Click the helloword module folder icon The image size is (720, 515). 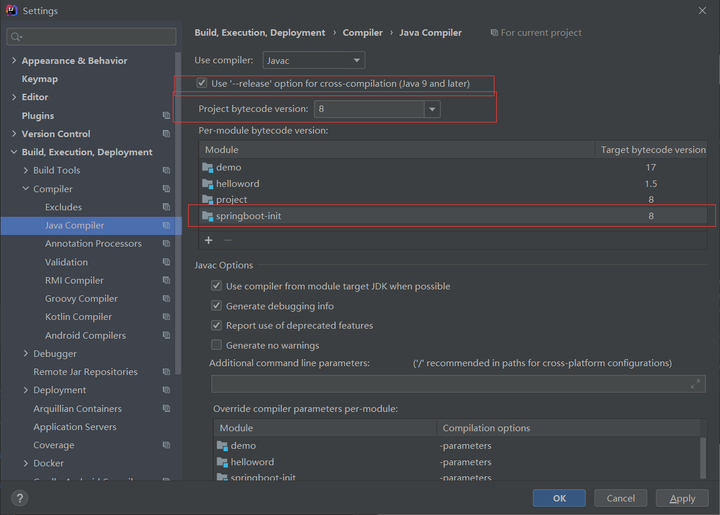(207, 184)
